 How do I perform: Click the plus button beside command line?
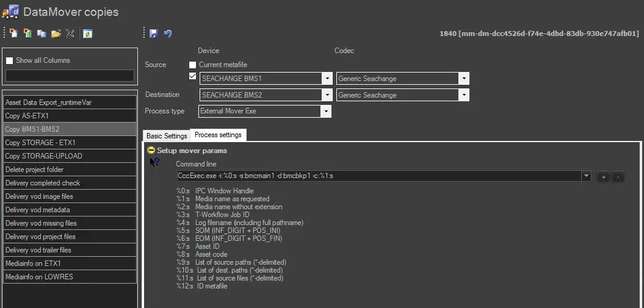pyautogui.click(x=603, y=176)
